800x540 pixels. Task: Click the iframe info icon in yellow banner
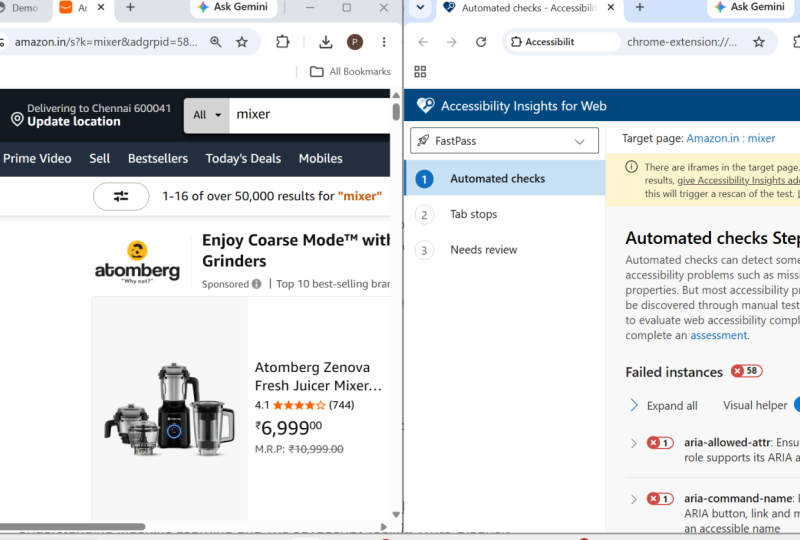tap(631, 167)
